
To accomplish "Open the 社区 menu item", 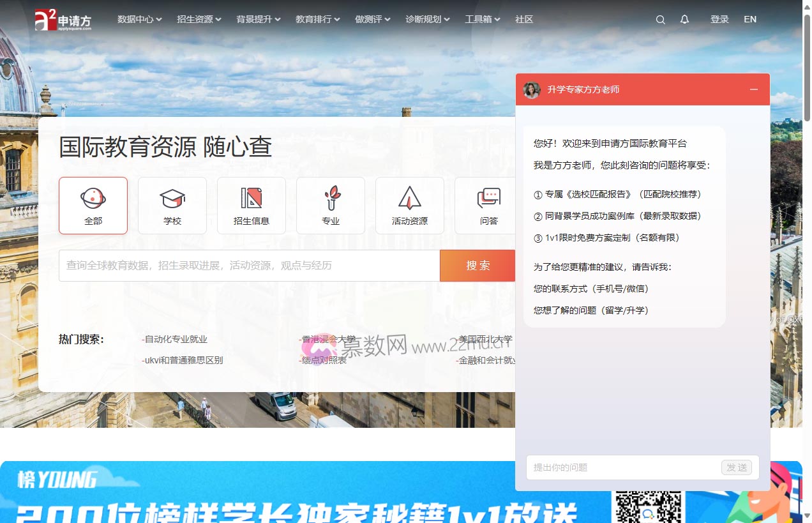I will (524, 20).
